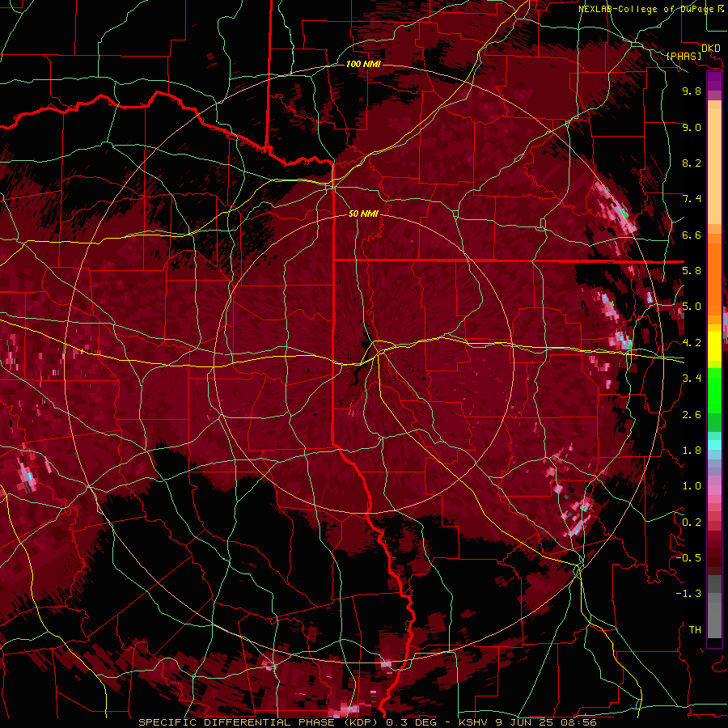Click the TH threshold label on the scale
Image resolution: width=728 pixels, height=728 pixels.
(695, 630)
